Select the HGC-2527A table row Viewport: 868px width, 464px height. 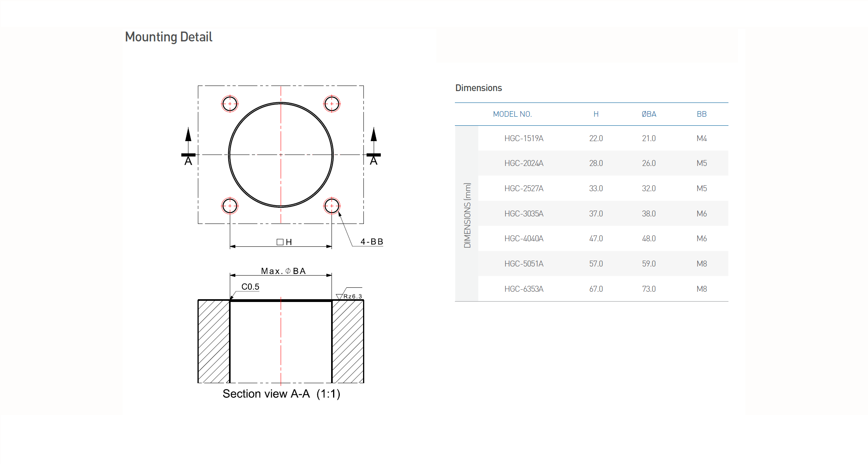coord(523,188)
